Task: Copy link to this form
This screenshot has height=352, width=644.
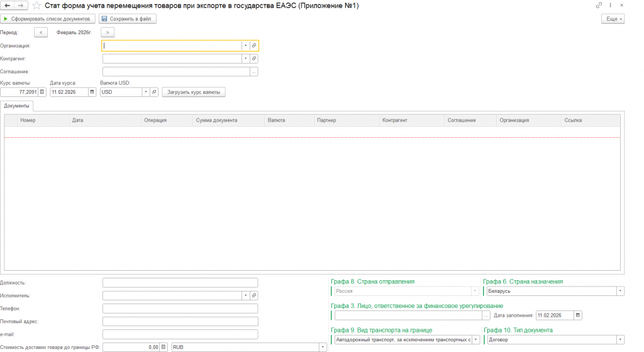Action: pyautogui.click(x=599, y=5)
